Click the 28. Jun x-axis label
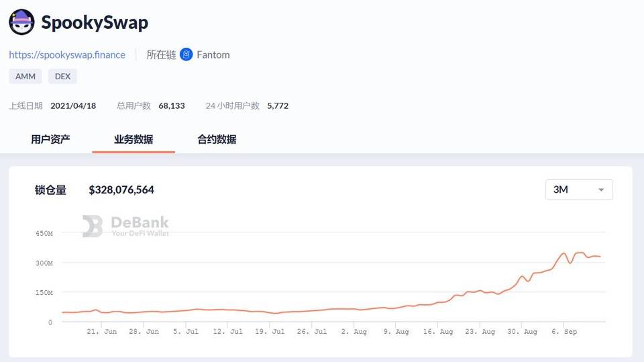The height and width of the screenshot is (362, 644). (144, 331)
